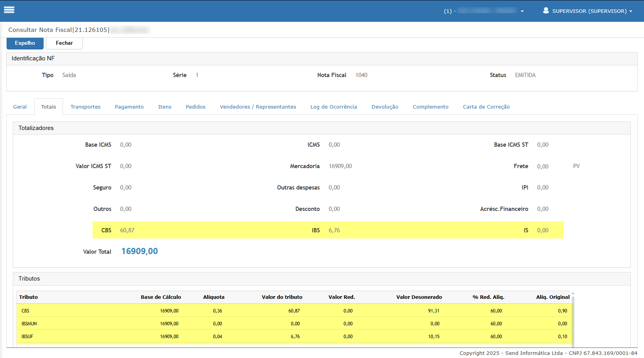Switch to the Complemento tab
This screenshot has width=644, height=358.
click(x=430, y=107)
